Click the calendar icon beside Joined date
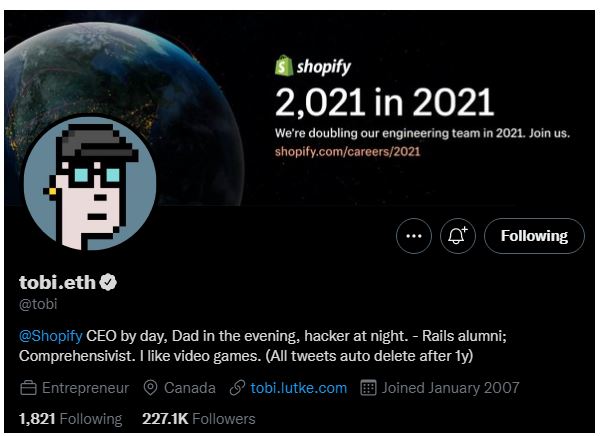Screen dimensions: 601x436 [367, 388]
